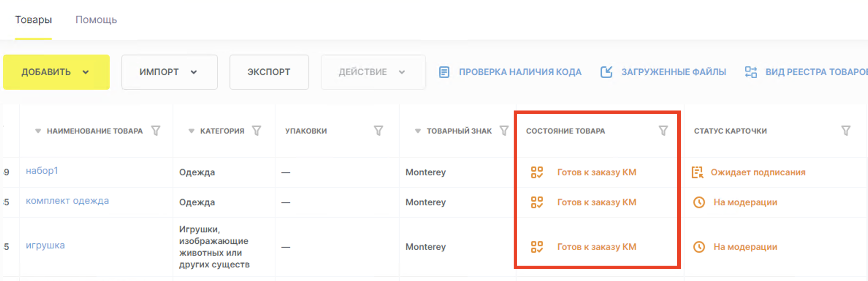
Task: Open the игрушка product link
Action: [x=45, y=246]
